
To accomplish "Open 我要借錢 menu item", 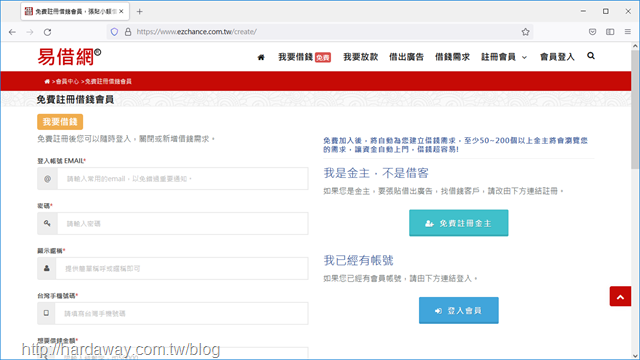I will click(x=304, y=57).
